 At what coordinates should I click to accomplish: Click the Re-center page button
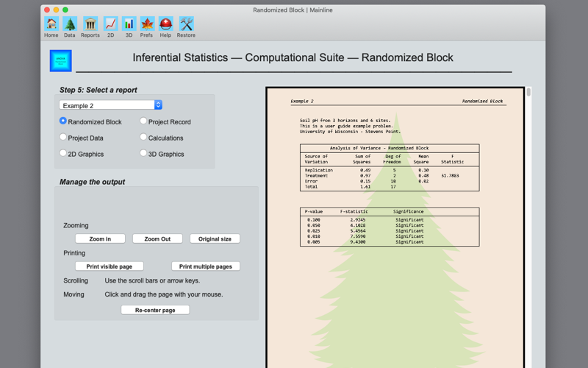pos(155,310)
